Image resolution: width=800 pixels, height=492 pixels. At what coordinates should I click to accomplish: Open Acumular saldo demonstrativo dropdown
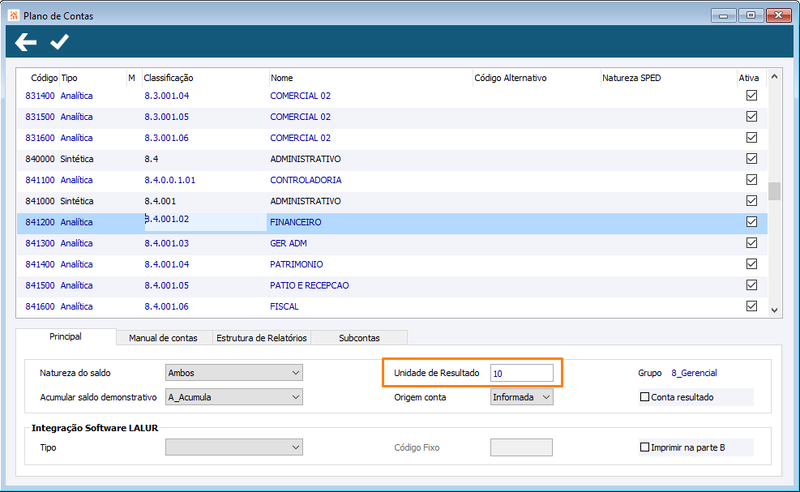coord(234,397)
